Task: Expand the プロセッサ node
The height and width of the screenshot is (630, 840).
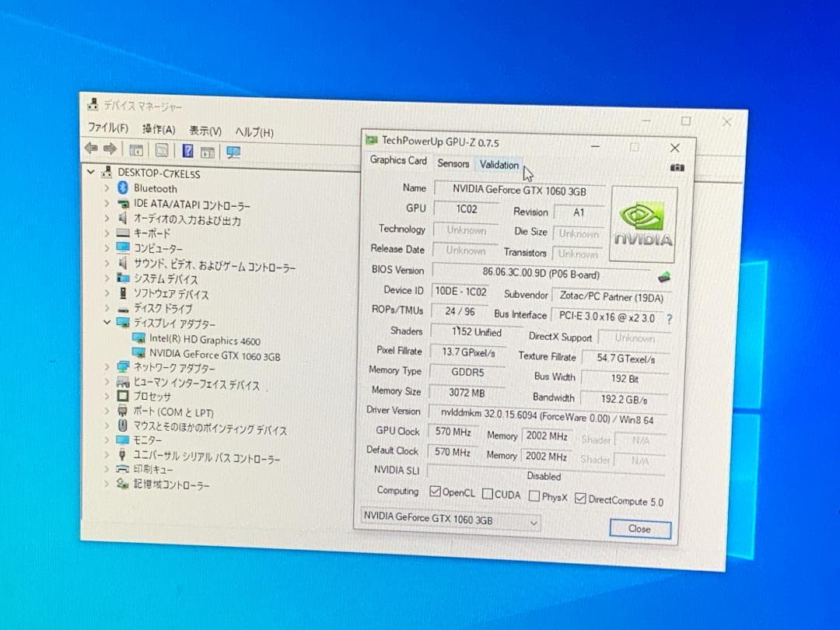Action: [x=107, y=395]
